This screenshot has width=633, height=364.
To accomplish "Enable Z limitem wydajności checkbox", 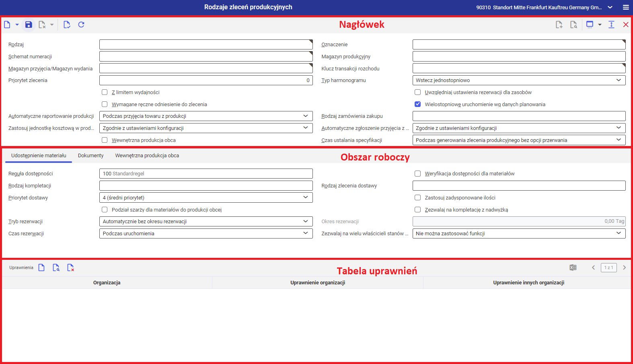I will point(105,92).
